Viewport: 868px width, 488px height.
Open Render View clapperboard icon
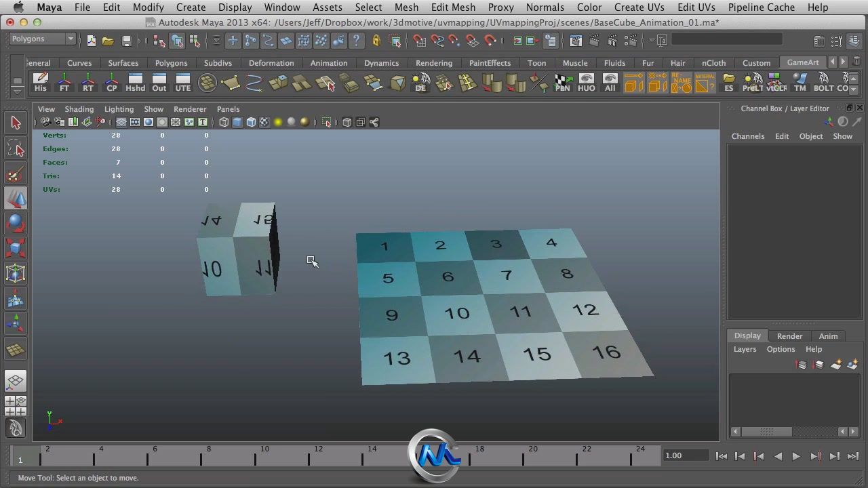(x=576, y=41)
